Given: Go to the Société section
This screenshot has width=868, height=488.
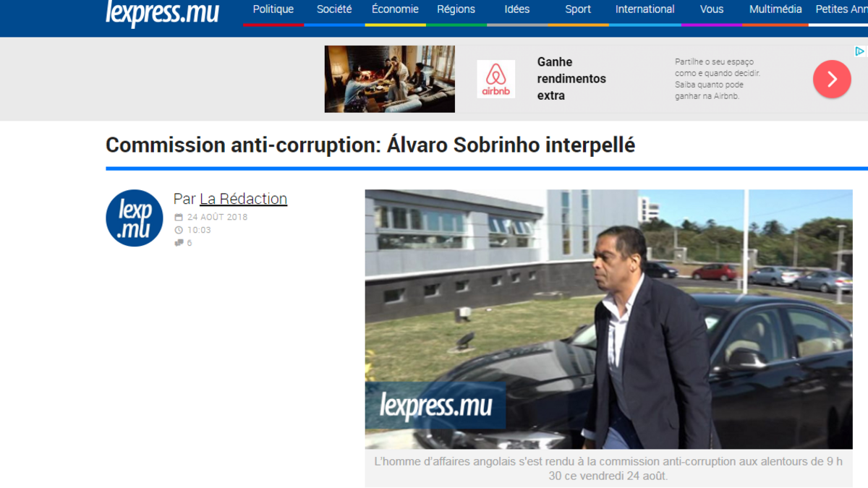Looking at the screenshot, I should tap(334, 9).
